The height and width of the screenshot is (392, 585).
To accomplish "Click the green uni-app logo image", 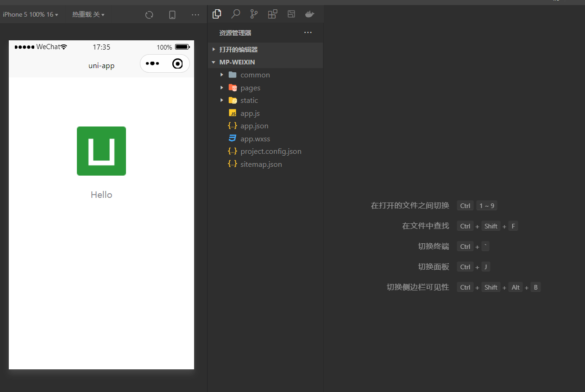I will (x=101, y=151).
